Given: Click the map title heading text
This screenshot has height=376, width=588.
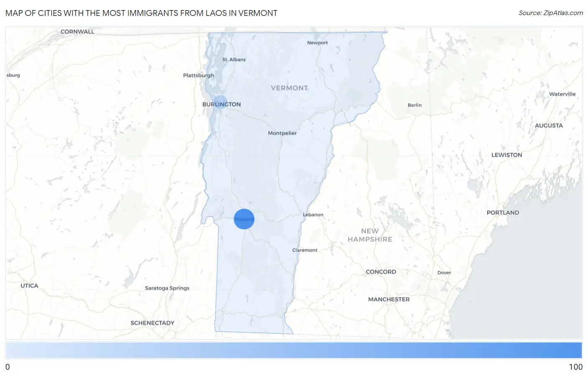Looking at the screenshot, I should (x=141, y=13).
